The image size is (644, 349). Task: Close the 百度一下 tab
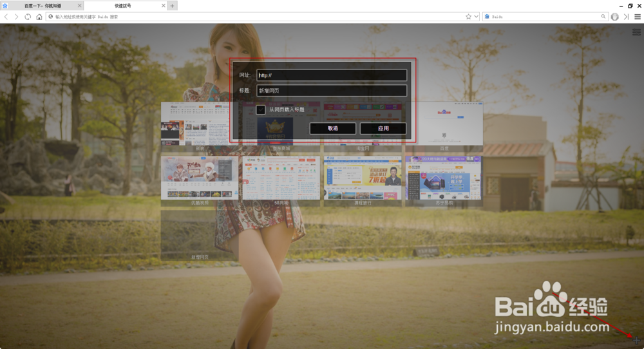click(80, 6)
